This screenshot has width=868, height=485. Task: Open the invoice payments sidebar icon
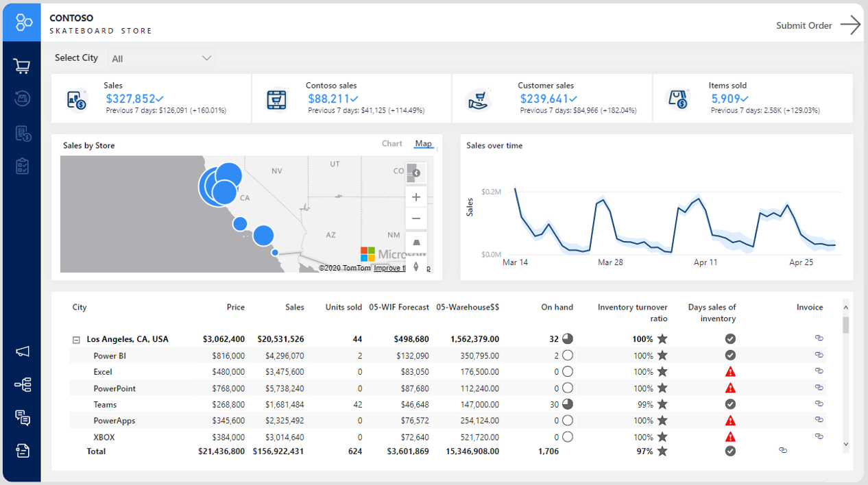[x=23, y=133]
